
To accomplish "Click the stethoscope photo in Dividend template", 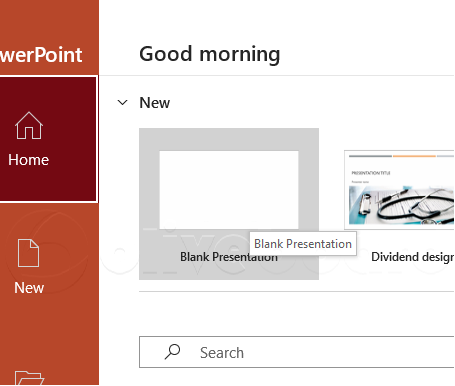I will click(x=401, y=205).
